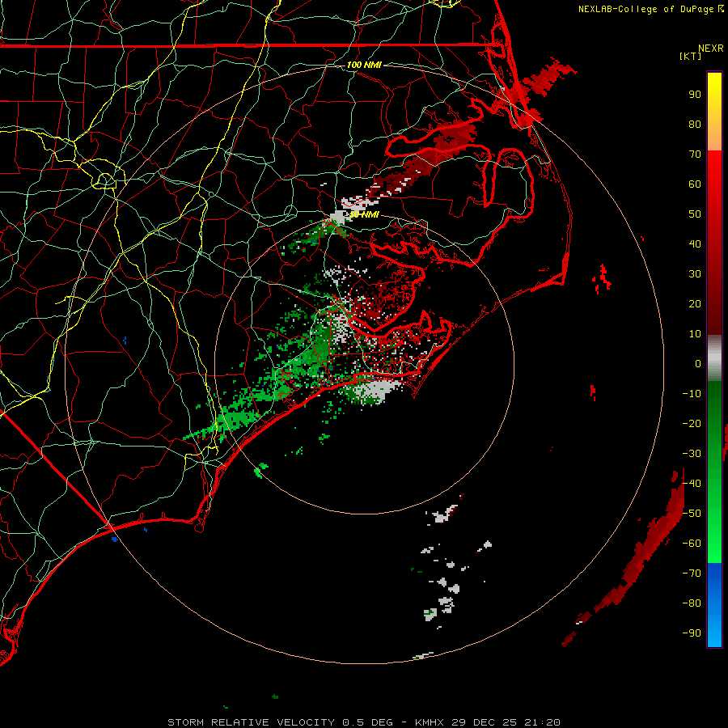Select the -60 scale value
Viewport: 728px width, 728px height.
(692, 544)
